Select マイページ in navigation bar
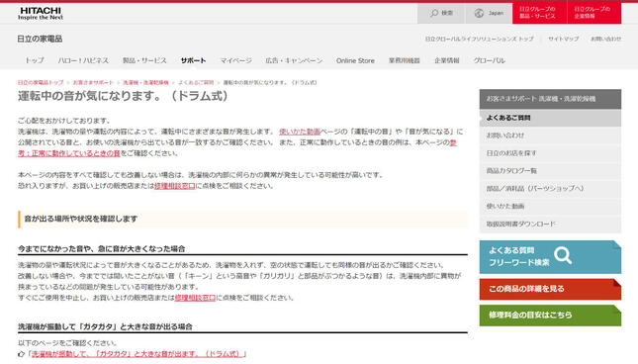Image resolution: width=638 pixels, height=364 pixels. (x=236, y=60)
